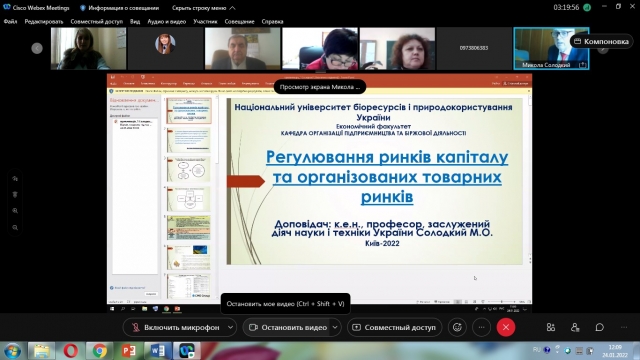Select second slide thumbnail in shared PowerPoint

click(x=189, y=140)
